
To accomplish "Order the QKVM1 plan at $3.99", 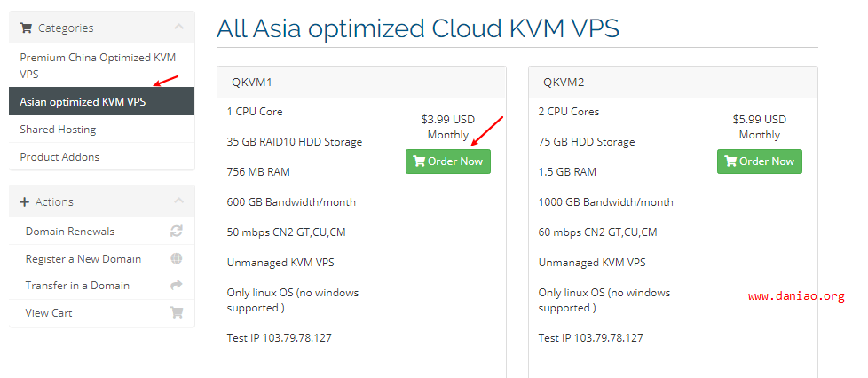I will tap(448, 161).
